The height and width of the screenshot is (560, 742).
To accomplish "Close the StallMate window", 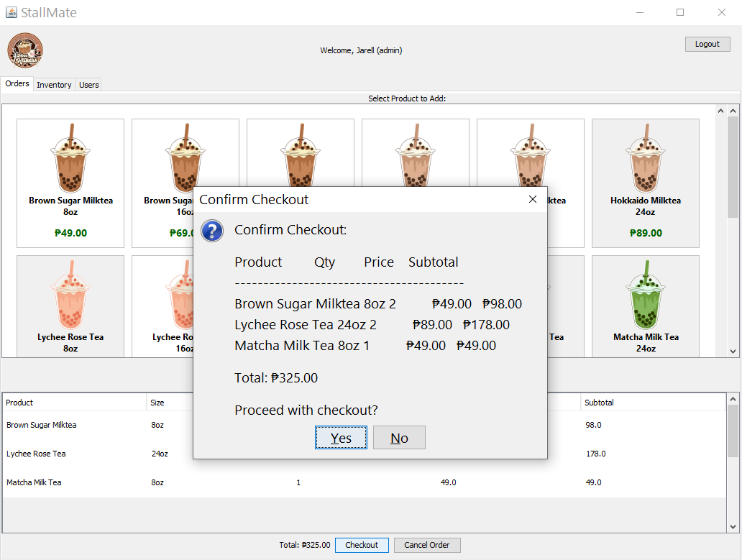I will coord(721,12).
